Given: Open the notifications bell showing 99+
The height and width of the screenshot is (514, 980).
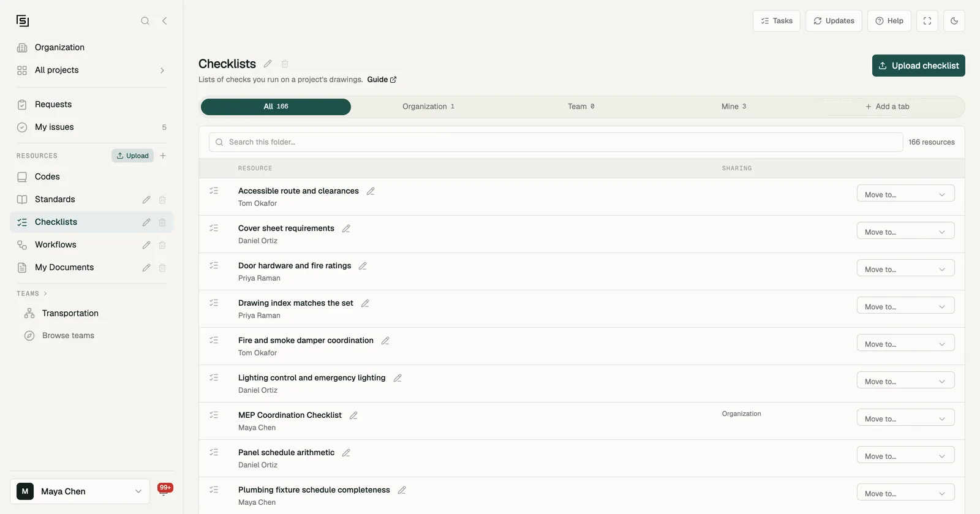Looking at the screenshot, I should [165, 490].
